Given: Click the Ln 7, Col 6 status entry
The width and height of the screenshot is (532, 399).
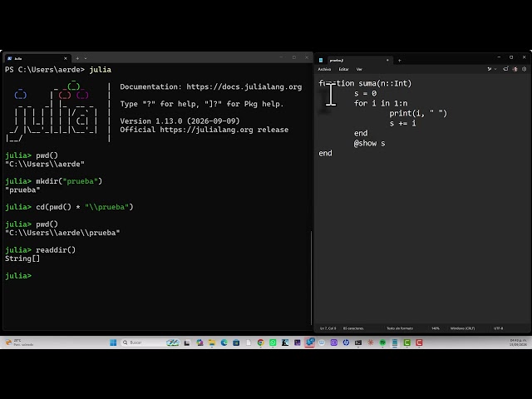Looking at the screenshot, I should pyautogui.click(x=328, y=328).
